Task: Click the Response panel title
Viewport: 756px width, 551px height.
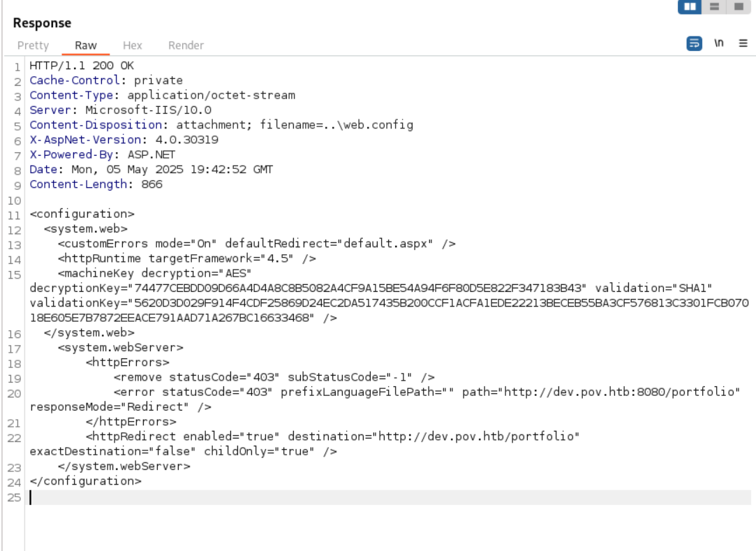Action: click(42, 23)
